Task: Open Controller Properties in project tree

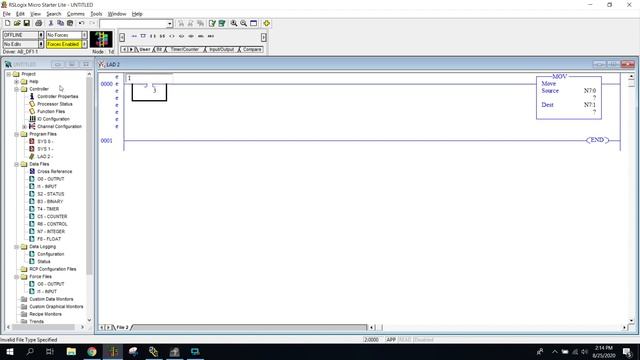Action: pos(58,96)
